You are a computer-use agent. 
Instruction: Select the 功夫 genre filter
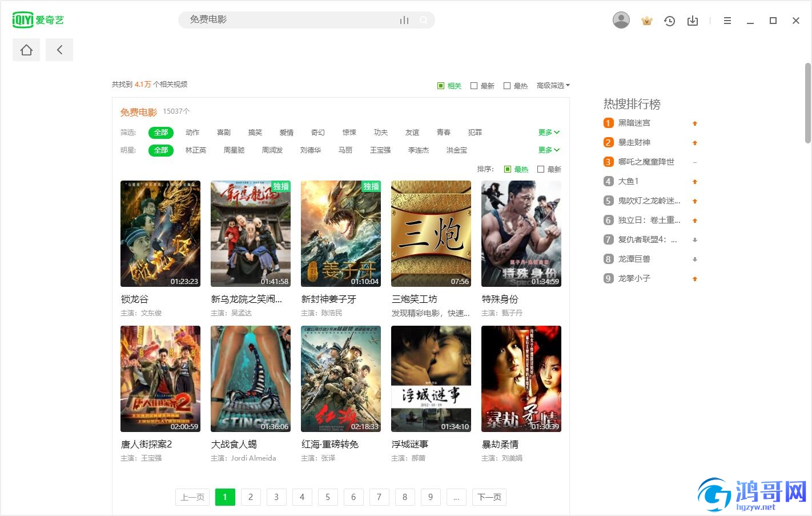[x=381, y=133]
